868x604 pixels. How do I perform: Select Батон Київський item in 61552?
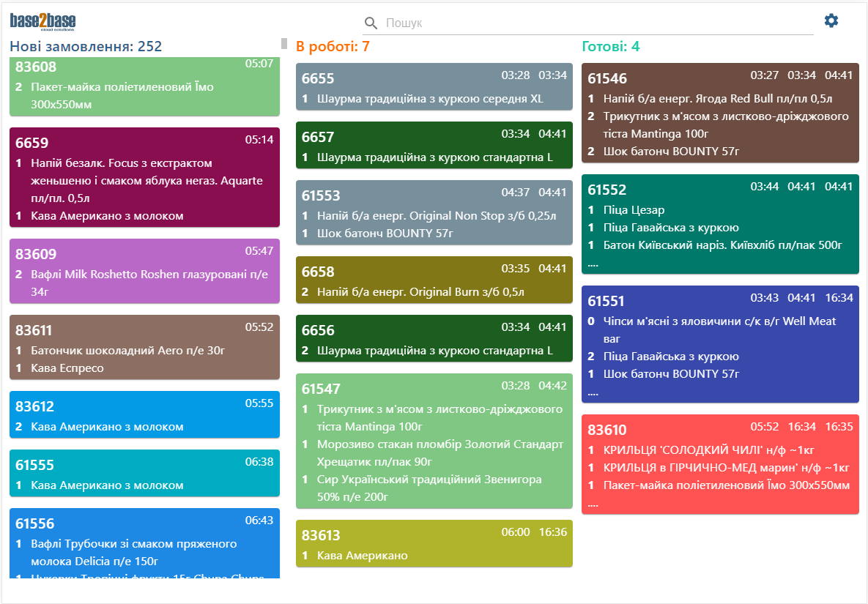point(722,245)
